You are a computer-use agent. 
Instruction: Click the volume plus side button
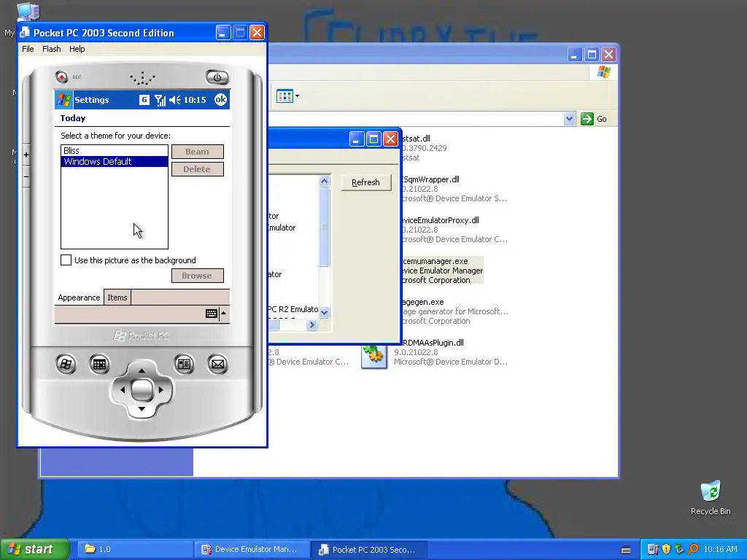(26, 155)
